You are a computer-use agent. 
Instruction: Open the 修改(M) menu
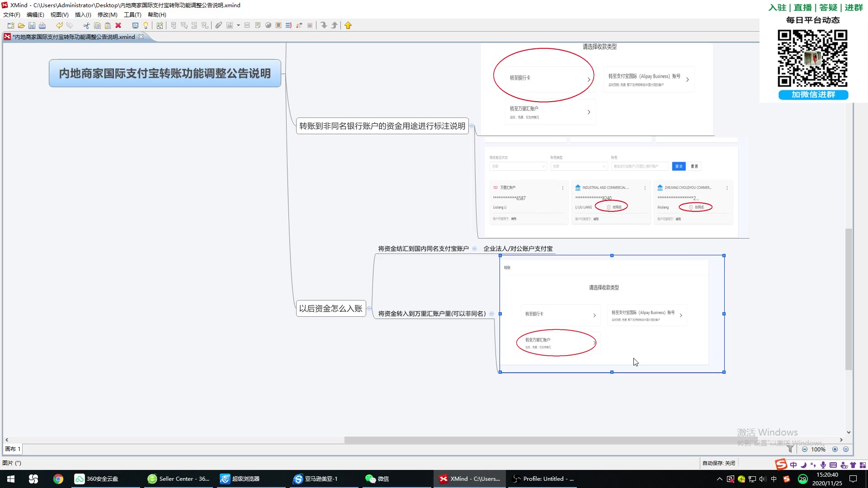[108, 14]
